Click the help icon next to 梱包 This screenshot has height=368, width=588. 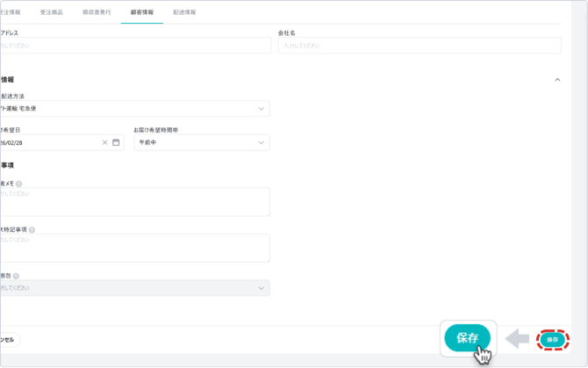tap(16, 276)
